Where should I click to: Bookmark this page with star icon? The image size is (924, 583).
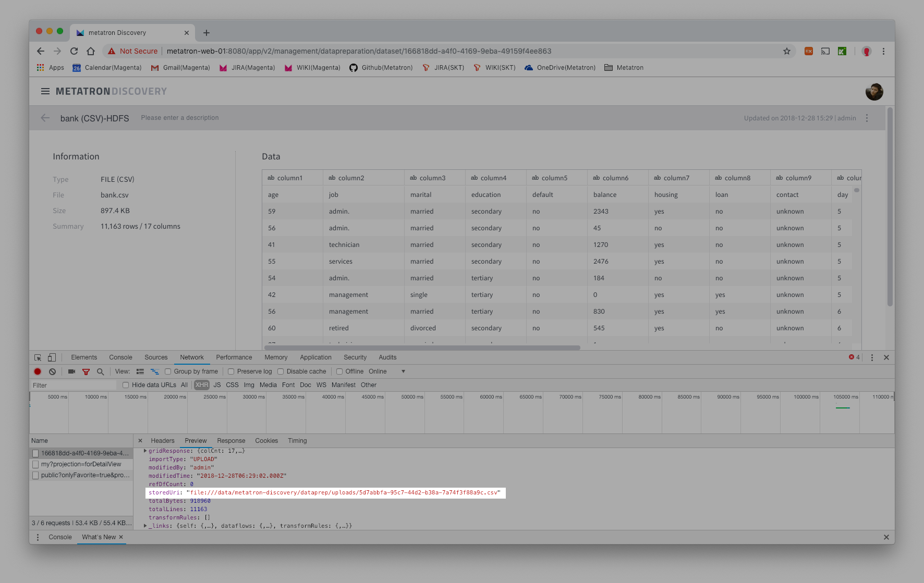point(787,51)
